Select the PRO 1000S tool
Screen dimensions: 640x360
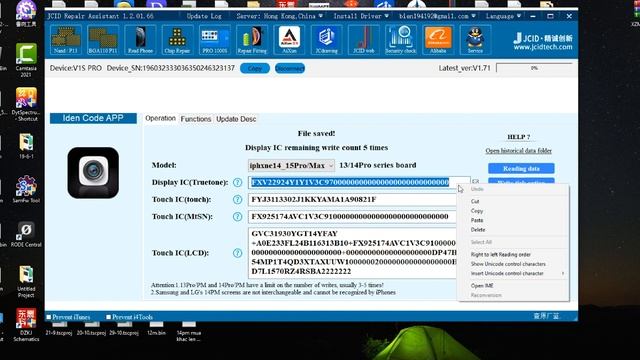tap(215, 40)
